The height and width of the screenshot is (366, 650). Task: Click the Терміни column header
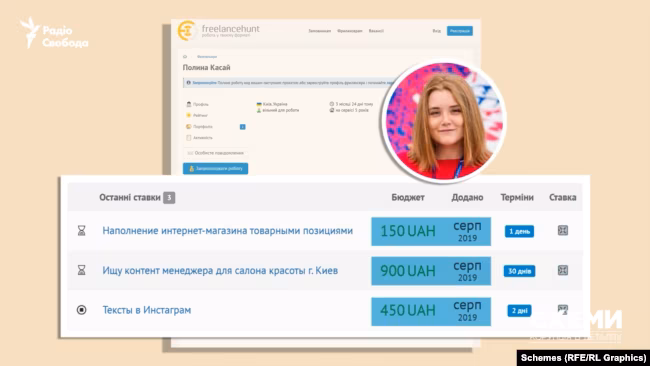coord(517,197)
